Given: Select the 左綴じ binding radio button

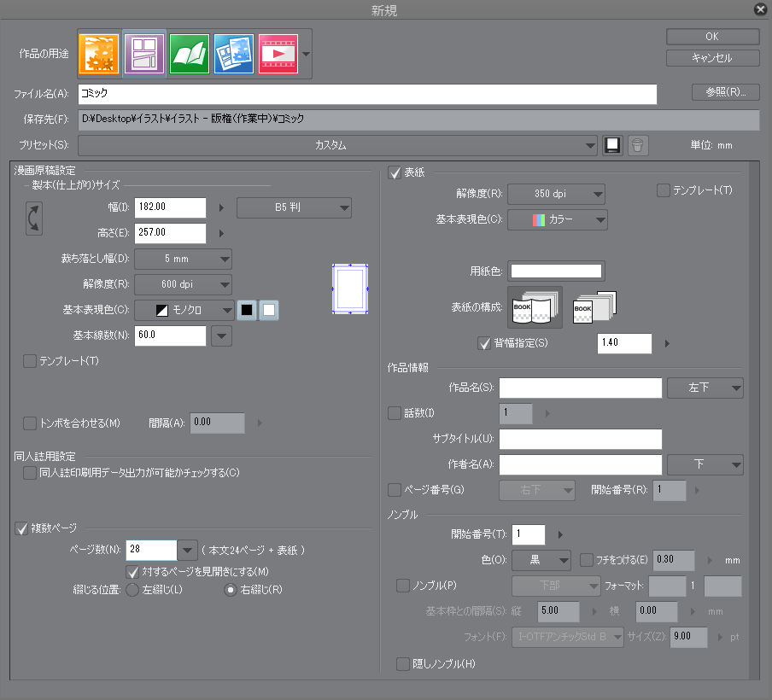Looking at the screenshot, I should click(x=132, y=589).
